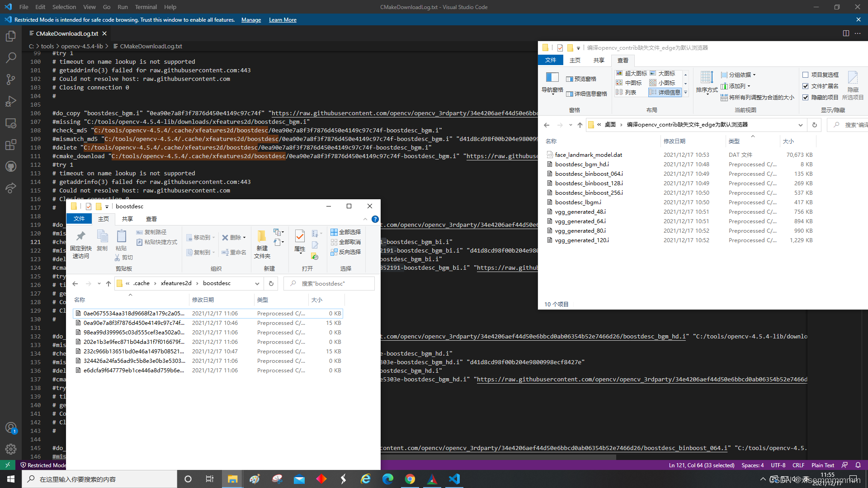This screenshot has height=488, width=868.
Task: Toggle the Preview pane in the right Explorer
Action: [x=581, y=79]
